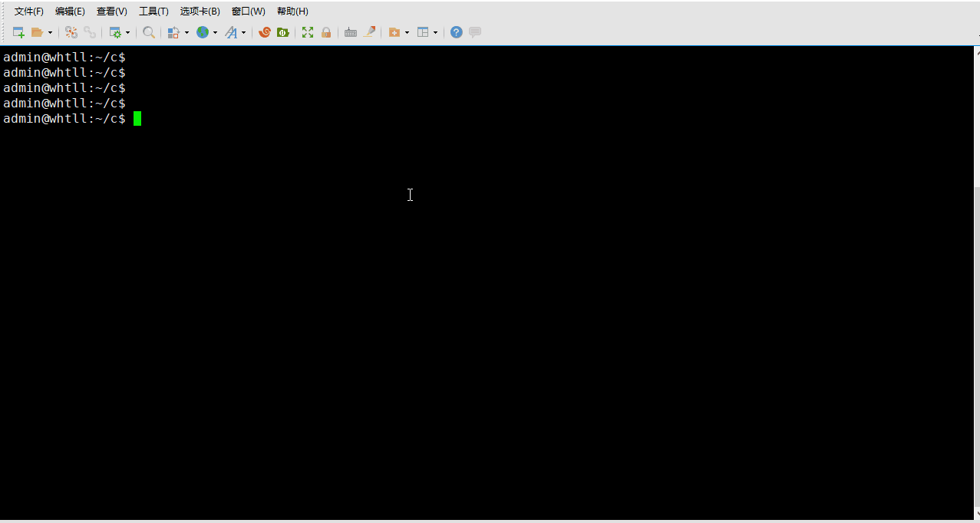Expand the layout panes dropdown arrow

436,32
